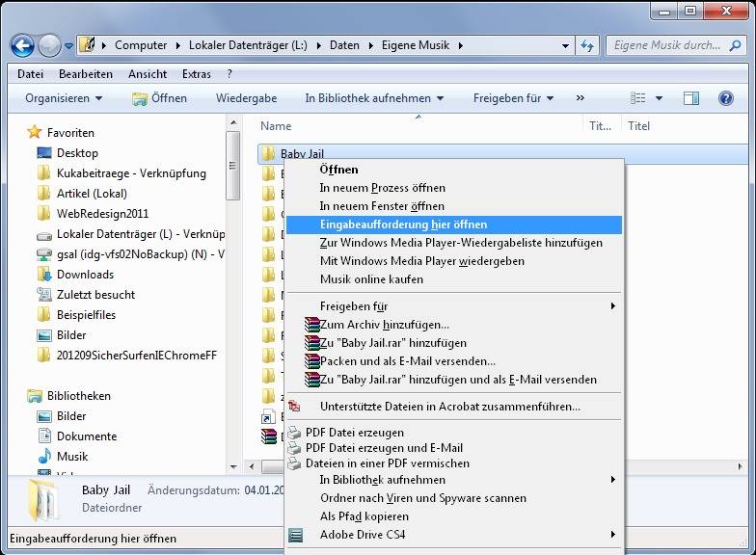Click the Forward navigation arrow
This screenshot has width=756, height=555.
(x=49, y=46)
